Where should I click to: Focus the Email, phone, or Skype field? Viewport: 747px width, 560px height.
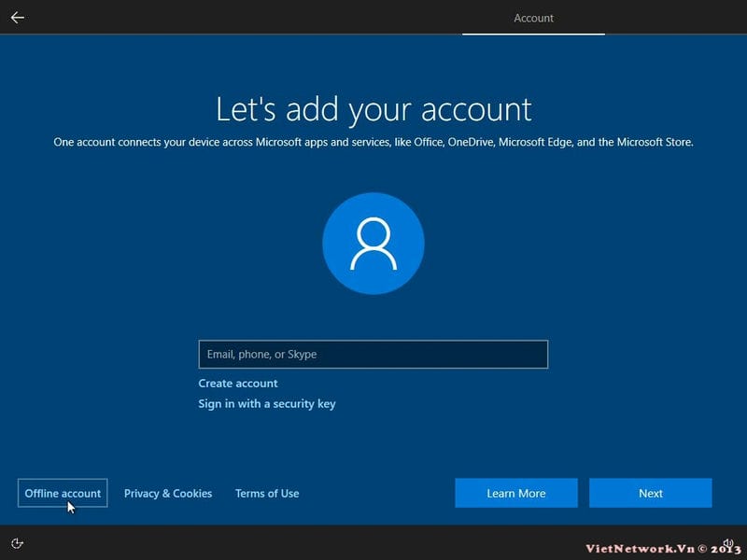[x=373, y=355]
